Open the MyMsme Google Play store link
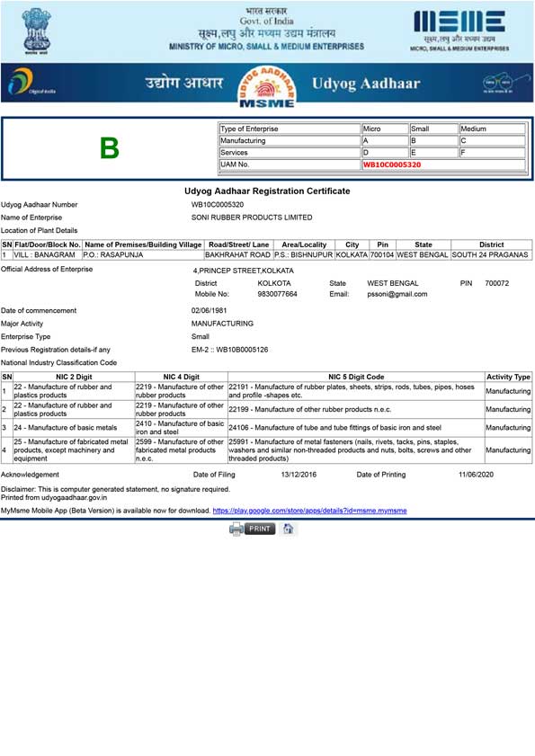 coord(309,511)
